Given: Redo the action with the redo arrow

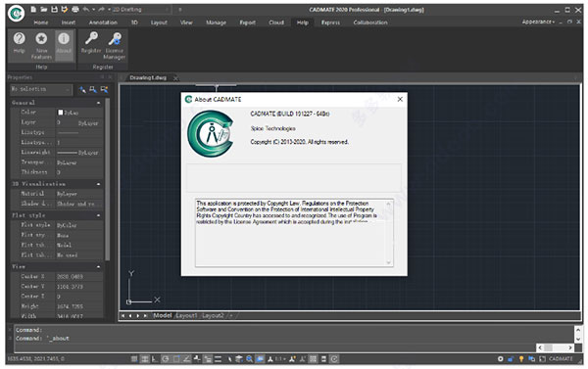Looking at the screenshot, I should [x=101, y=10].
